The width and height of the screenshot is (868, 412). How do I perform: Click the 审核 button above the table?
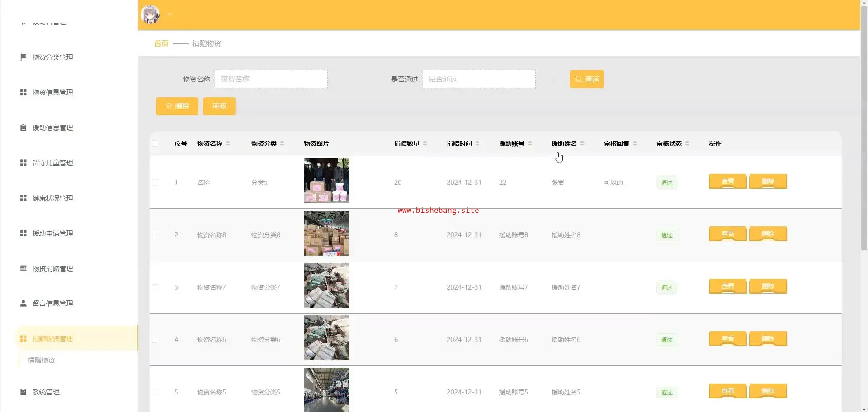click(x=219, y=106)
